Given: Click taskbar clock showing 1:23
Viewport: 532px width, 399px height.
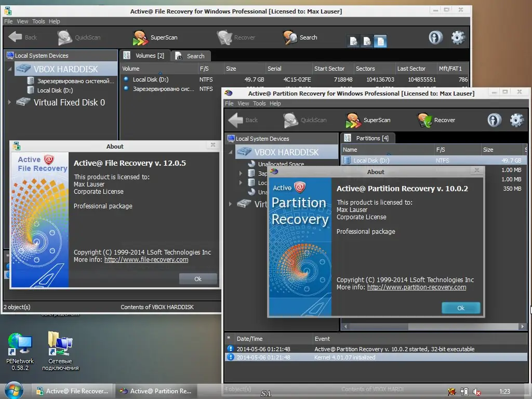Looking at the screenshot, I should click(504, 392).
